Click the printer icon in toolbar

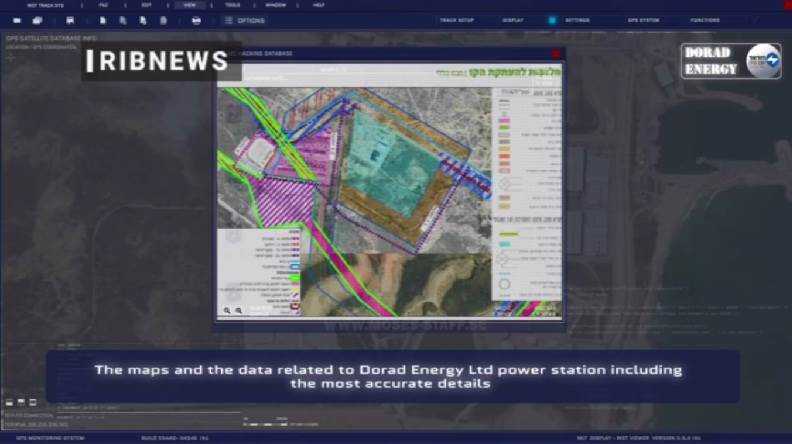click(x=196, y=21)
